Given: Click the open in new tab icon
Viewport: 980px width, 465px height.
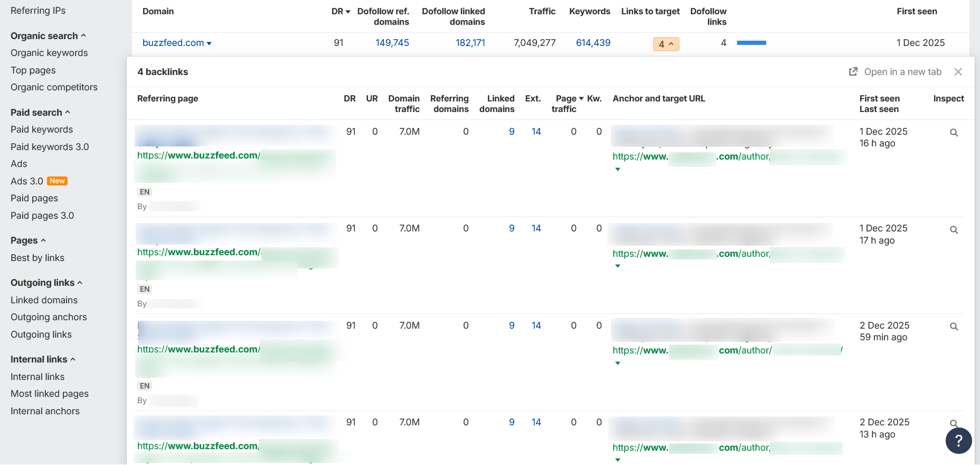Looking at the screenshot, I should pyautogui.click(x=853, y=72).
